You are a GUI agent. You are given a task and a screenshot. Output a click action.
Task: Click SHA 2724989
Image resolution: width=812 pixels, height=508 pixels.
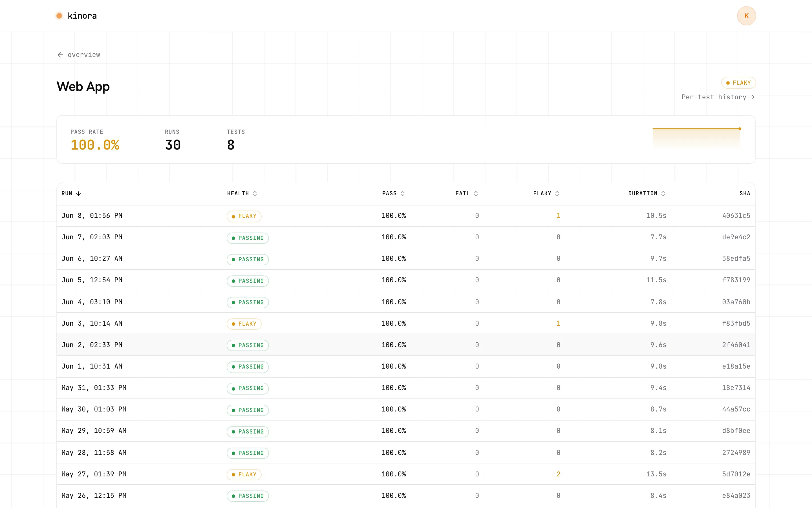point(736,453)
